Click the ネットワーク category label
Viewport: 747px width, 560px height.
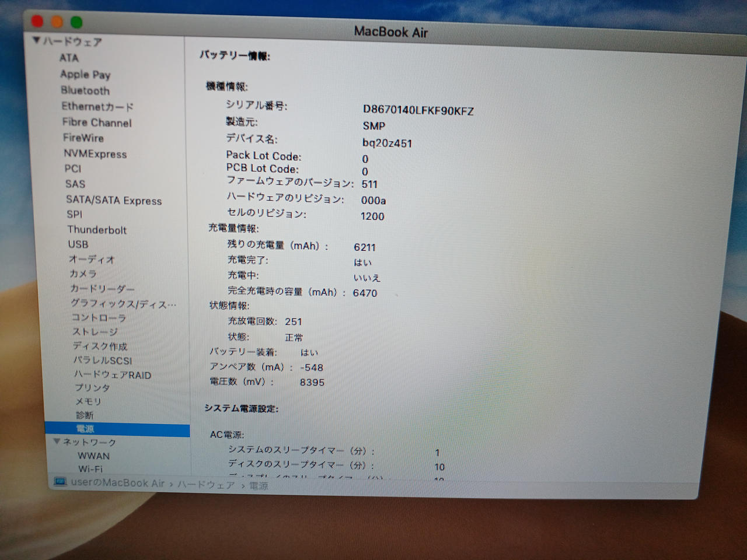tap(89, 442)
